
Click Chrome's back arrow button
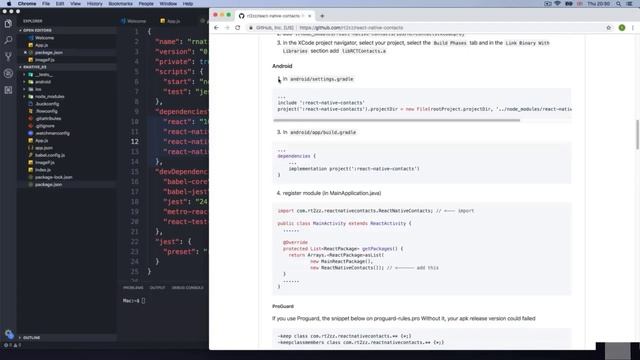click(x=216, y=28)
